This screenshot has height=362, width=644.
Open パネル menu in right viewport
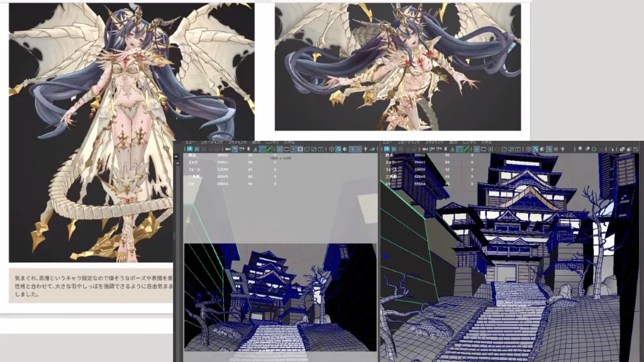(486, 143)
